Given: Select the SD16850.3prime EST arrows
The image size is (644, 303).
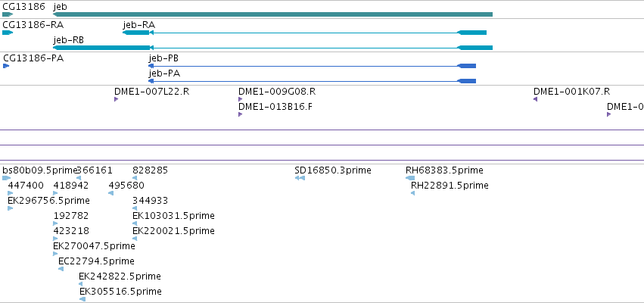Looking at the screenshot, I should (300, 178).
